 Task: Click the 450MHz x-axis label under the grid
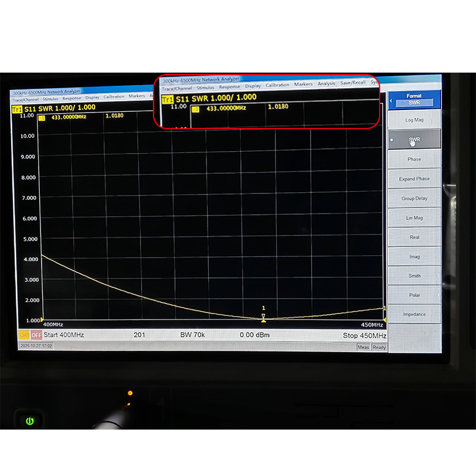point(372,325)
